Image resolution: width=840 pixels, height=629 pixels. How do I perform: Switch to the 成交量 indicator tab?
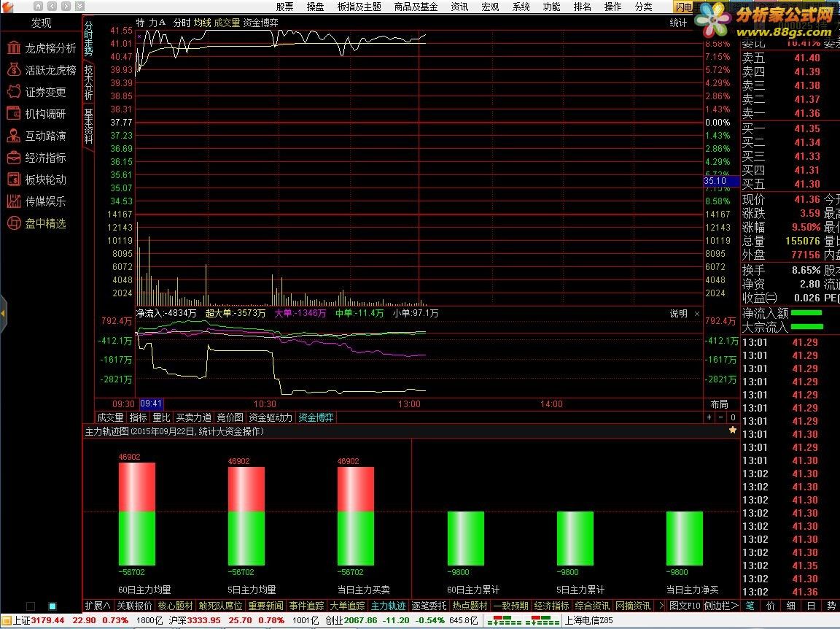tap(110, 417)
